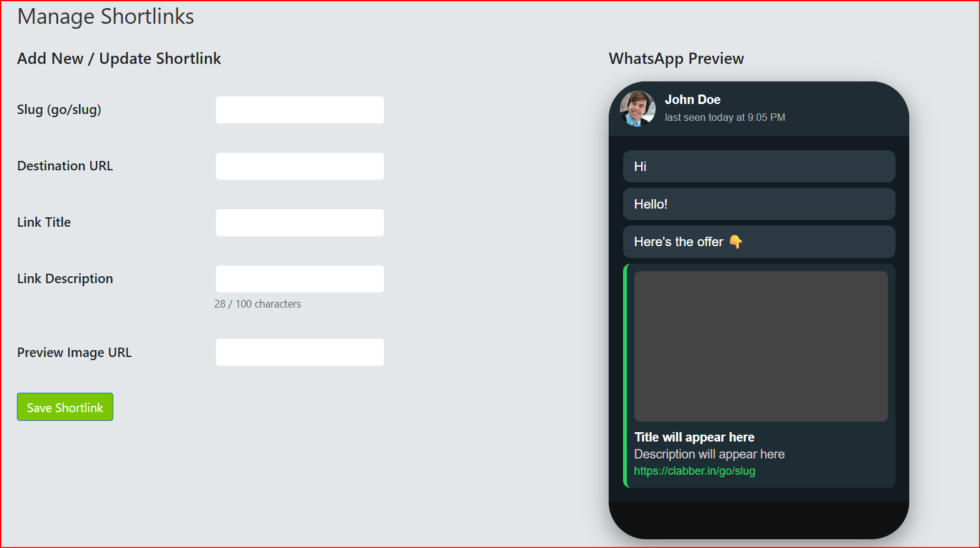Click the gray preview image placeholder
The width and height of the screenshot is (980, 548).
(x=761, y=346)
